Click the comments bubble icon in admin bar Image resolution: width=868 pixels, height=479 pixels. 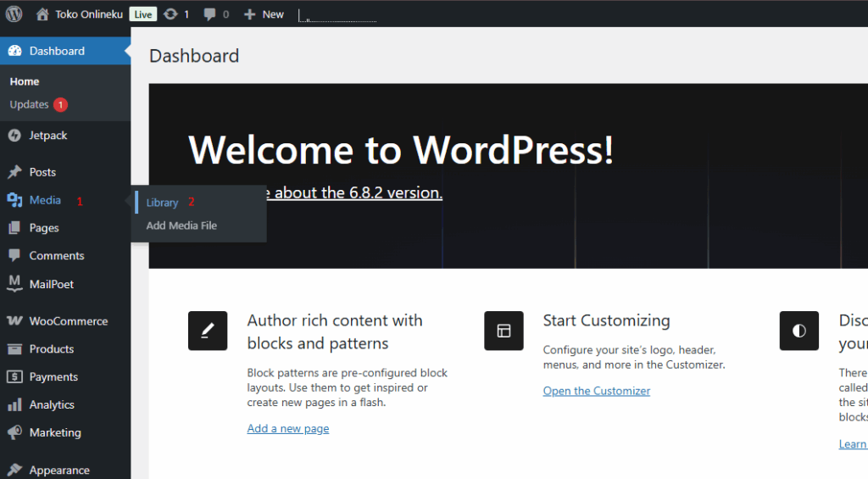(x=209, y=14)
